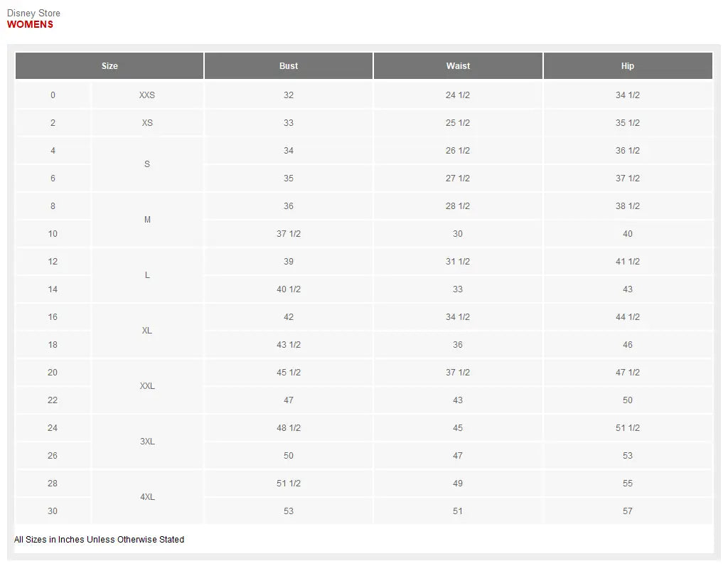
Task: Click the bust value 37 1/2
Action: click(x=289, y=234)
